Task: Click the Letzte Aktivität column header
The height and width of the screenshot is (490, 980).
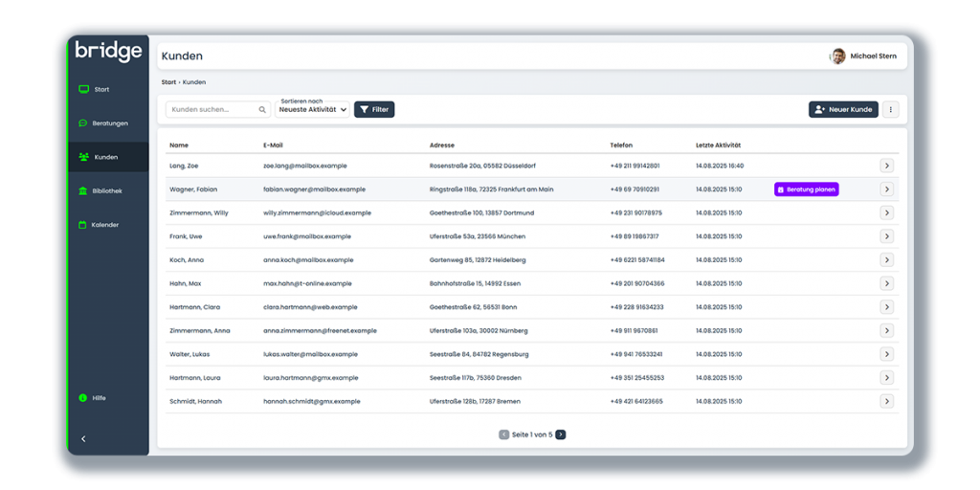Action: click(x=718, y=145)
